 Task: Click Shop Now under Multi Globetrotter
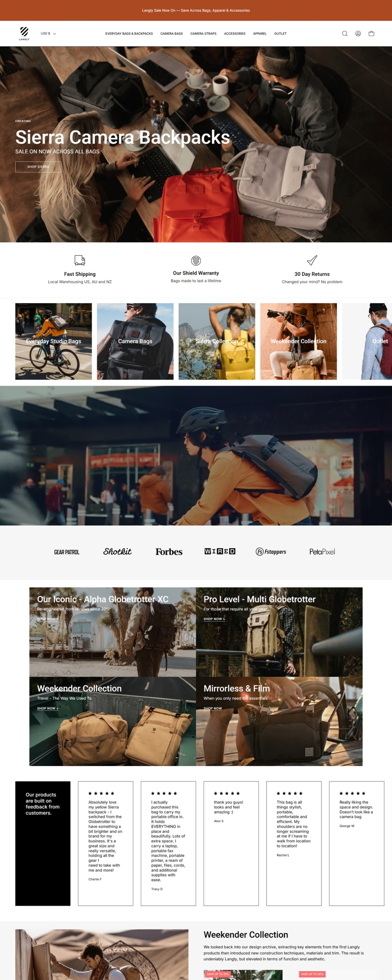[x=214, y=619]
